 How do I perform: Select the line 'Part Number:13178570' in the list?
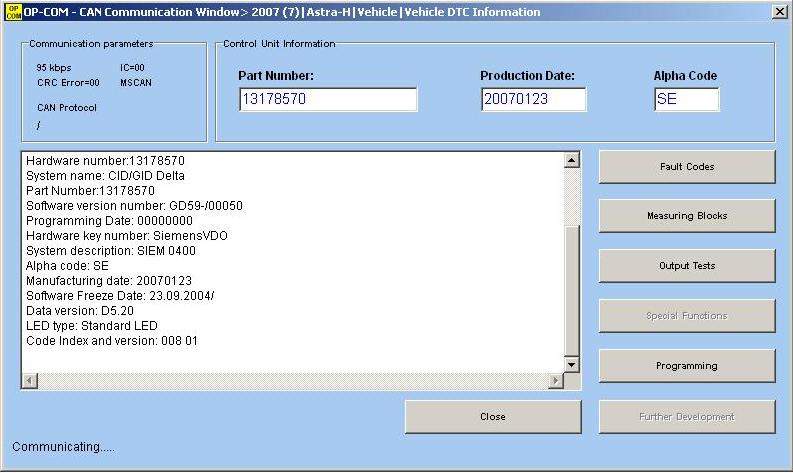[90, 191]
